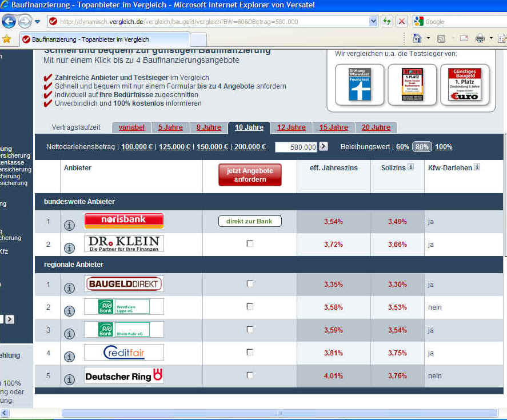Set Beleihungswert to 60%
507x420 pixels.
402,147
